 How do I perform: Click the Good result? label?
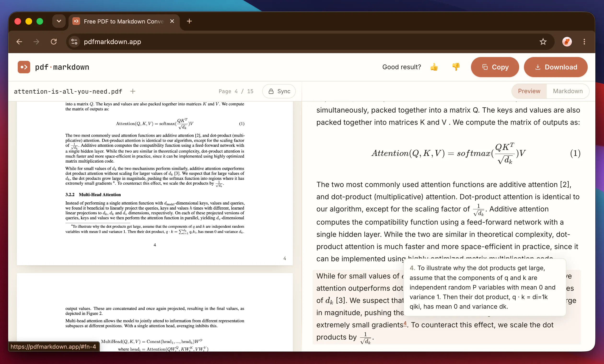[x=401, y=67]
